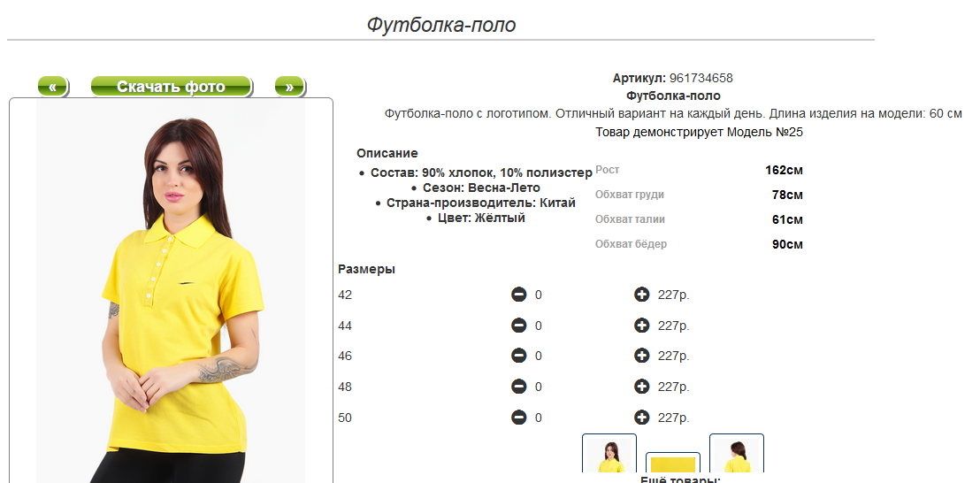
Task: Click the size 42 quantity value
Action: click(538, 295)
